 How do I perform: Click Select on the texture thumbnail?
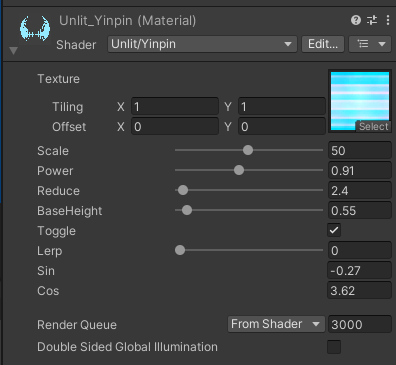click(x=373, y=127)
